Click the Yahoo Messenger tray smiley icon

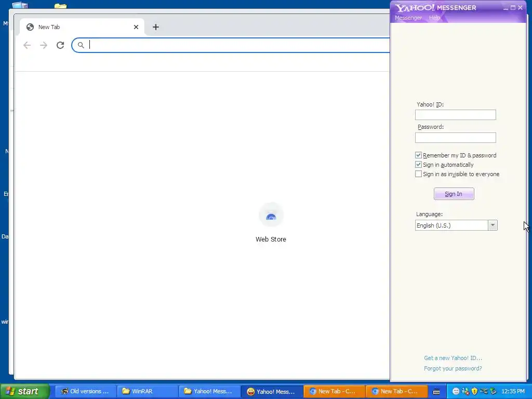point(456,391)
